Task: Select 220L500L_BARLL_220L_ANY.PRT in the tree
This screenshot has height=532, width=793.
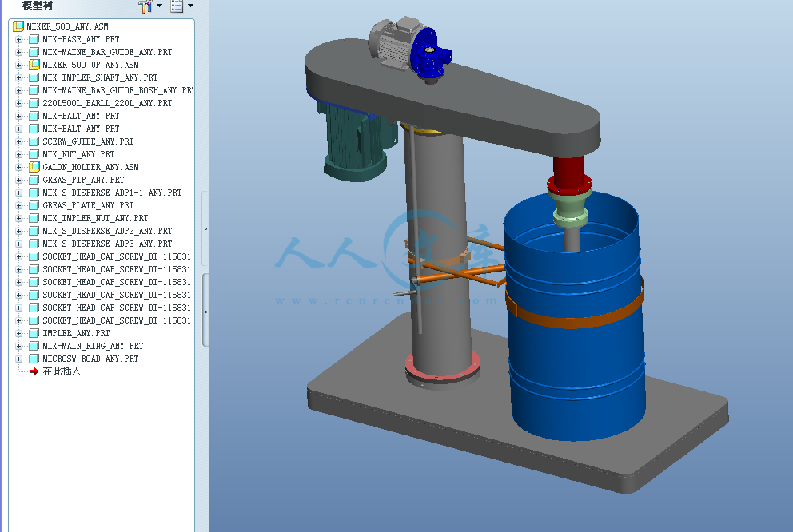Action: [107, 103]
